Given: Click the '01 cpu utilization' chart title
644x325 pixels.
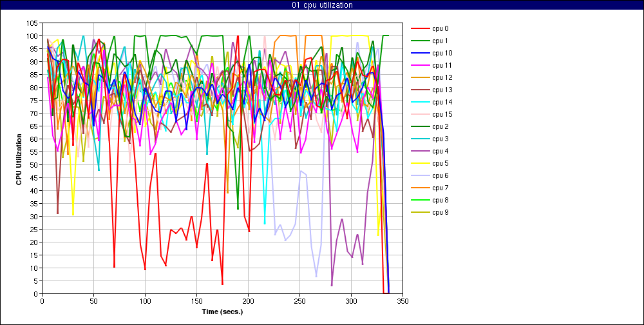Looking at the screenshot, I should tap(321, 5).
